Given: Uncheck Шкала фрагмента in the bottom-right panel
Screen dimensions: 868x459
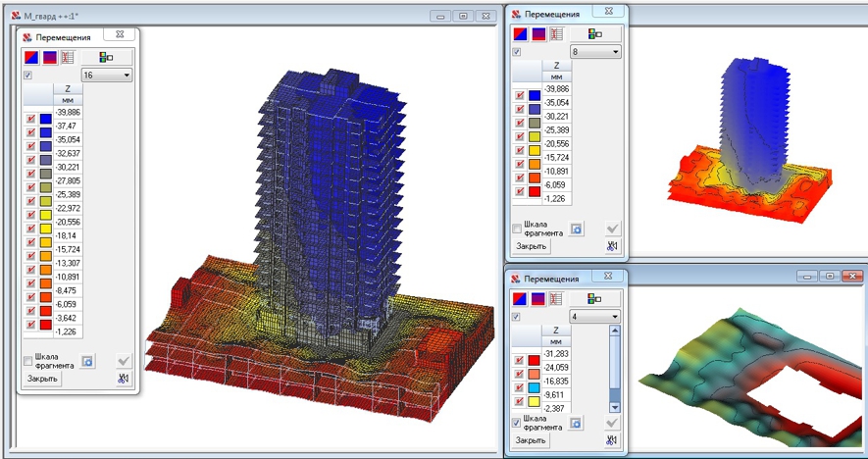Looking at the screenshot, I should pyautogui.click(x=518, y=423).
